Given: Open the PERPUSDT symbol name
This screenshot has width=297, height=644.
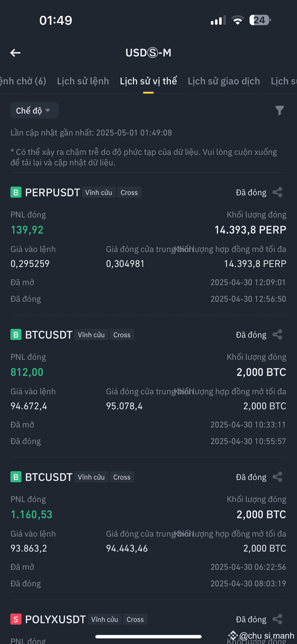Looking at the screenshot, I should tap(52, 192).
